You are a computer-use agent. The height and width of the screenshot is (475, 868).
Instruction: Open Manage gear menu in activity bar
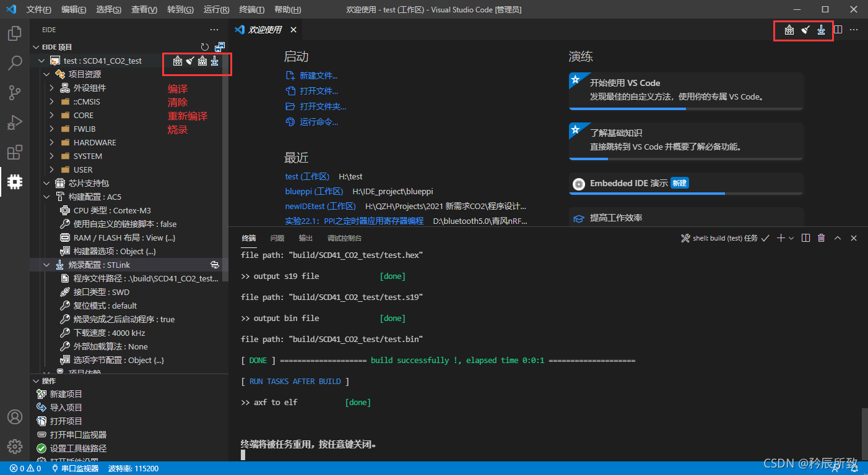[15, 447]
